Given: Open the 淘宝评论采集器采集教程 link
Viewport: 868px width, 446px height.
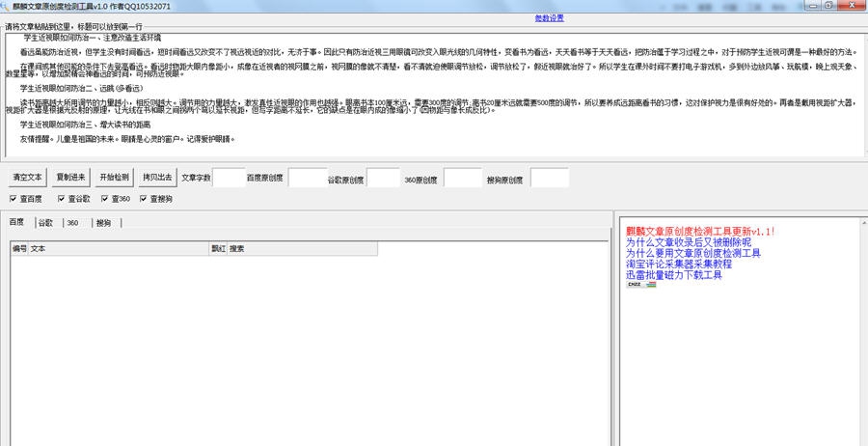Looking at the screenshot, I should coord(679,265).
